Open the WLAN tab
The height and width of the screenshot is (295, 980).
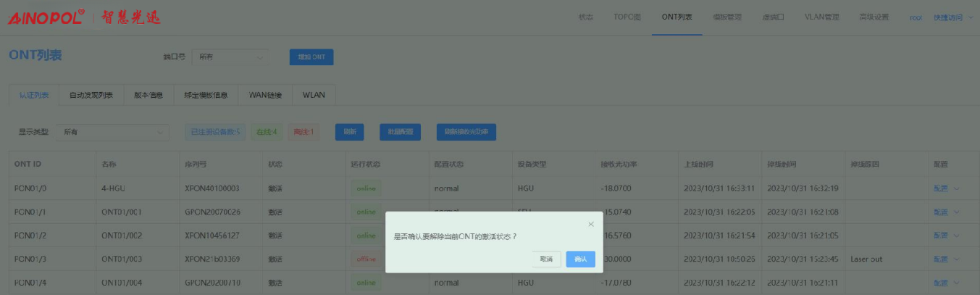pos(314,95)
